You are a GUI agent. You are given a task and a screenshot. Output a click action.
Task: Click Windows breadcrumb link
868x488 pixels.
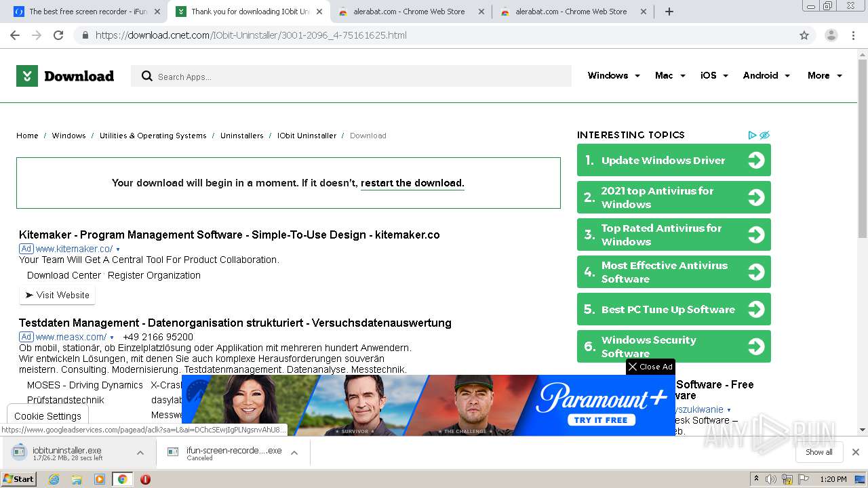click(69, 136)
